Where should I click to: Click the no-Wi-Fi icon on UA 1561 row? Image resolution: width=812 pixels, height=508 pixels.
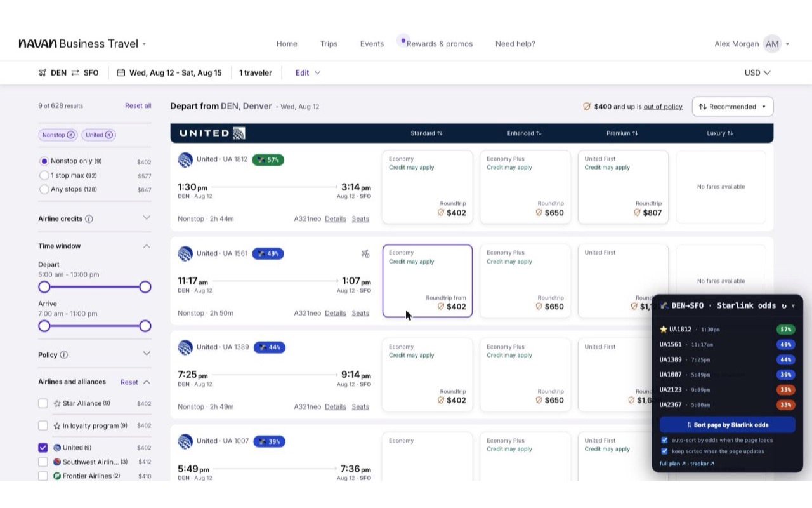click(365, 254)
